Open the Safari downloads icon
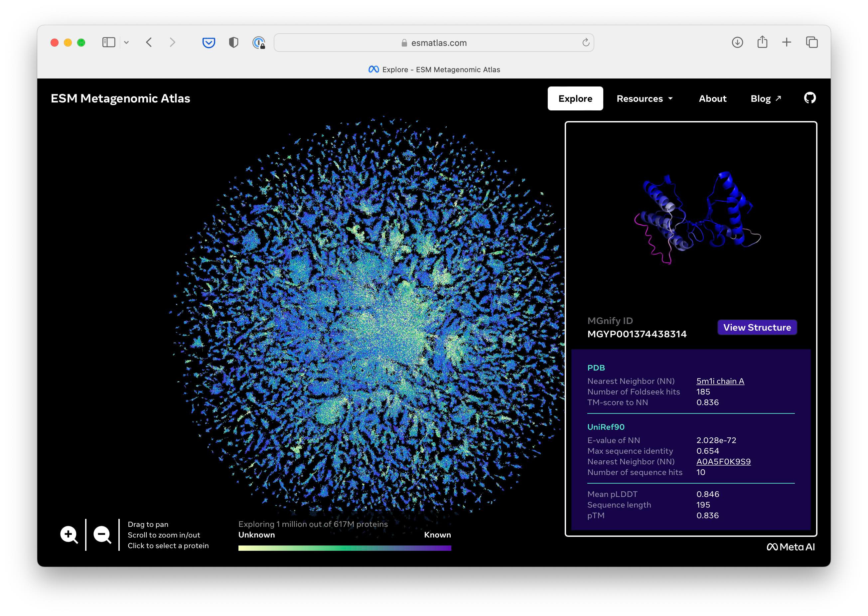The width and height of the screenshot is (868, 616). pyautogui.click(x=737, y=43)
